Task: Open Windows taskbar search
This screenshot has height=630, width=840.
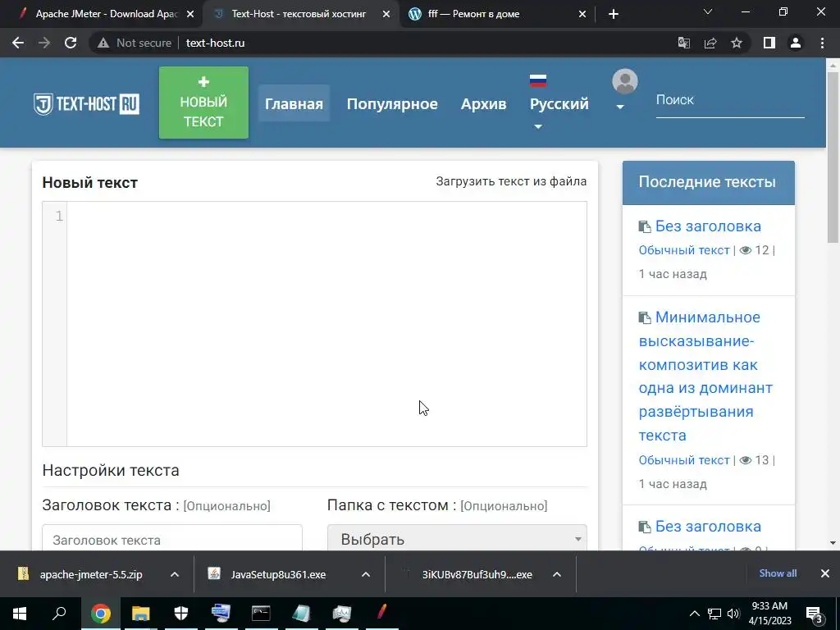Action: (x=59, y=614)
